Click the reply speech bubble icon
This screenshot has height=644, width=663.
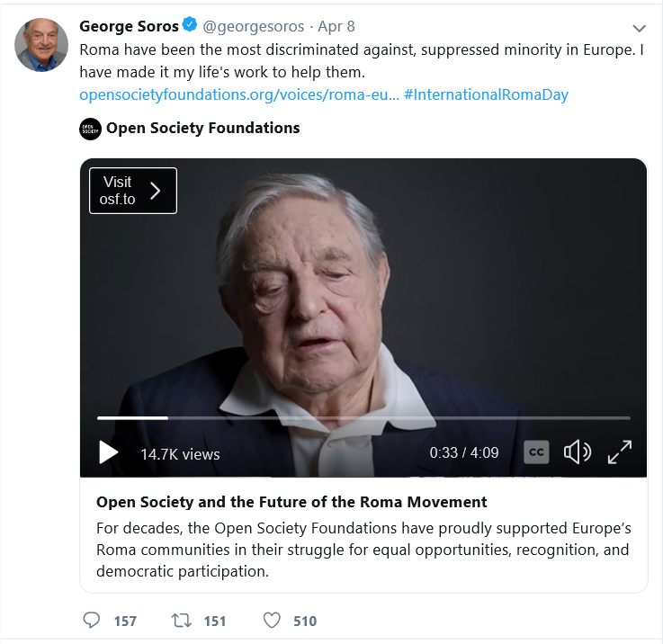pos(92,621)
